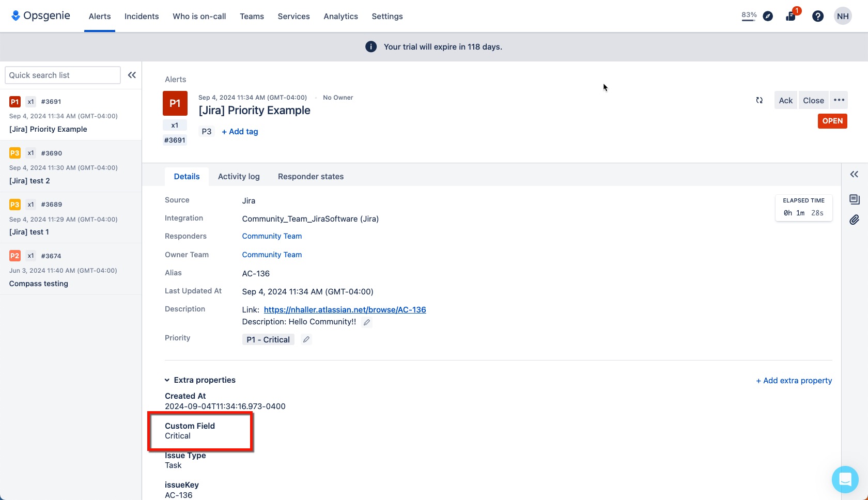Open the Who is on-call menu item
The image size is (868, 500).
pyautogui.click(x=199, y=16)
